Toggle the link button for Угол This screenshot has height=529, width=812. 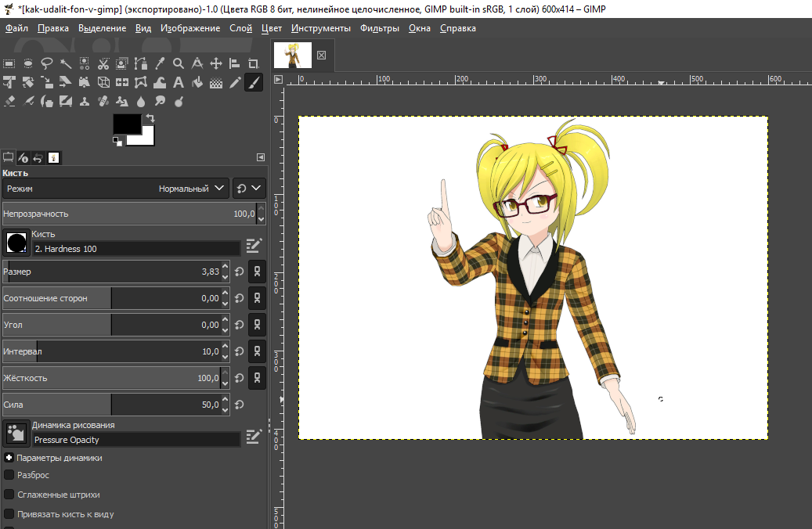257,325
